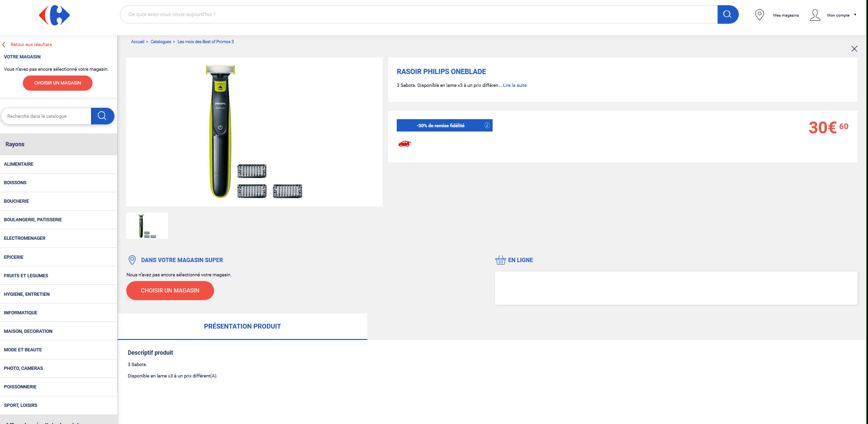
Task: Click the Carrefour logo
Action: click(x=54, y=15)
